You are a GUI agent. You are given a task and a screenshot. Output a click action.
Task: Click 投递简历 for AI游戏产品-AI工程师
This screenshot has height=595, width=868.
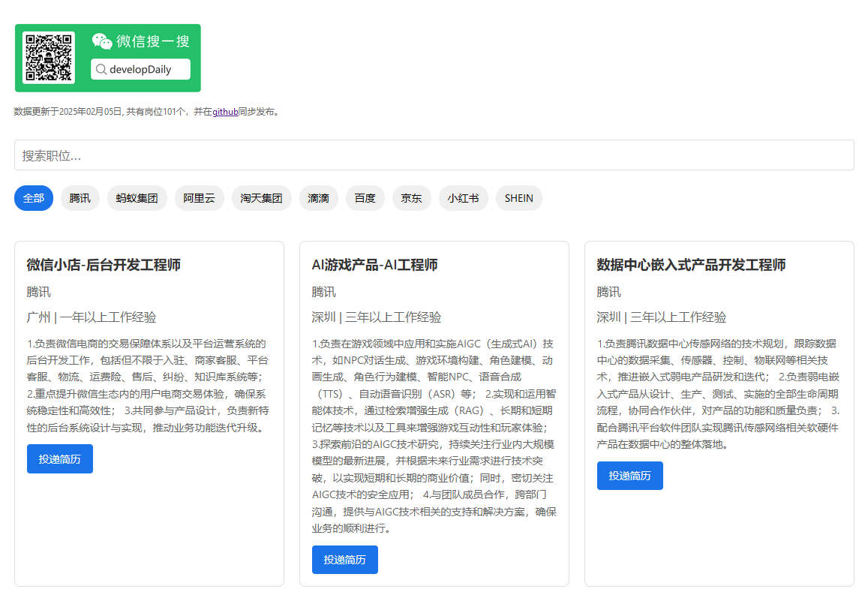tap(345, 560)
